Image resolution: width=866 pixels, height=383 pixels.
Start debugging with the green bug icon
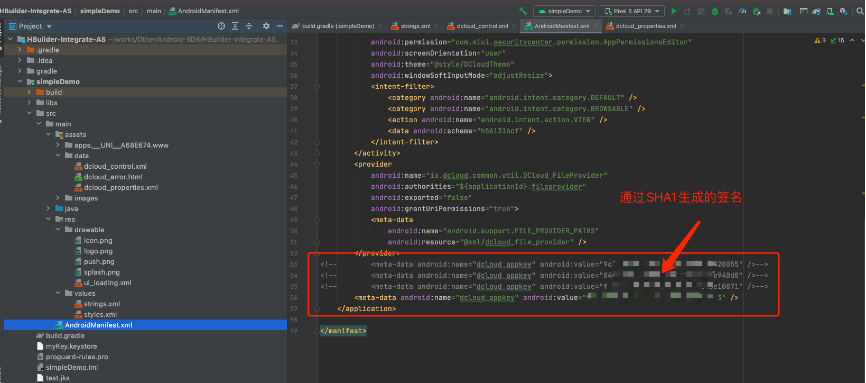[x=715, y=11]
